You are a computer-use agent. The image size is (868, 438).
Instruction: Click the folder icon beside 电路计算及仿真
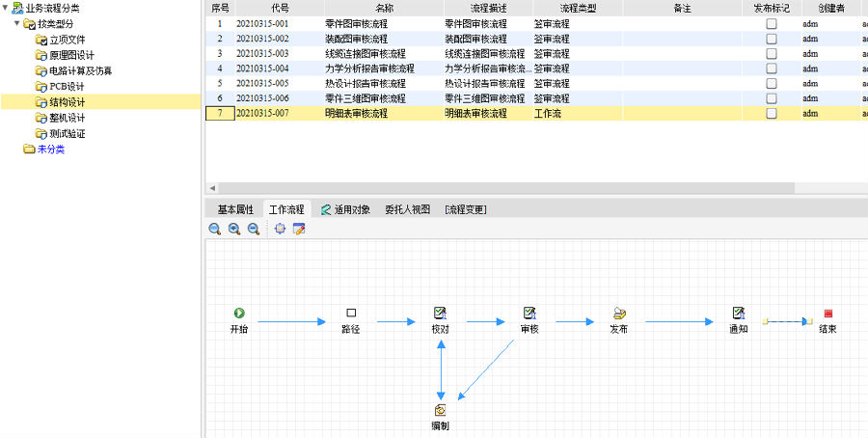point(41,70)
